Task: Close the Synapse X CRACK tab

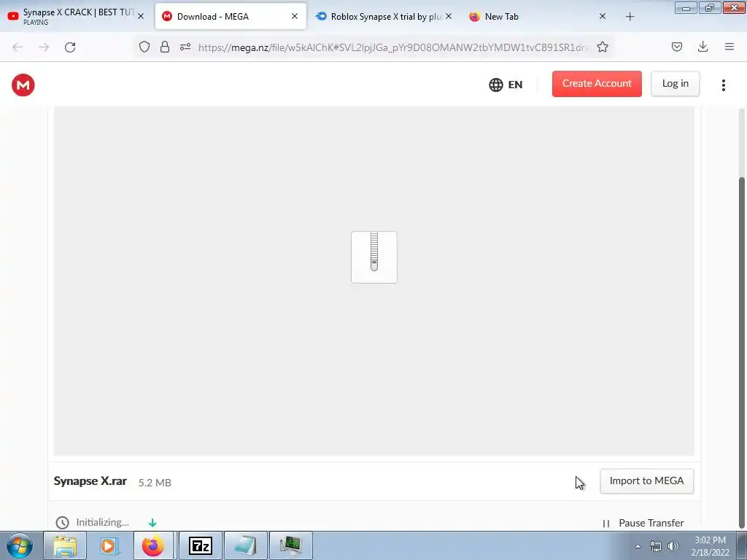Action: [x=141, y=16]
